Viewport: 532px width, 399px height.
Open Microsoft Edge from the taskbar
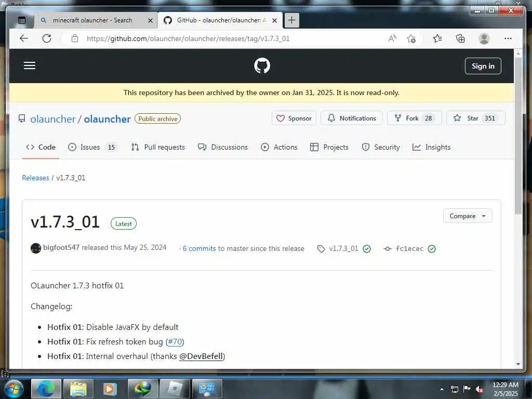click(x=46, y=389)
